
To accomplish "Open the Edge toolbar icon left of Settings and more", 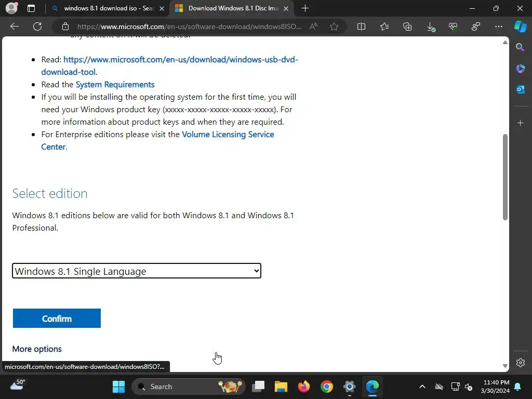I will point(476,26).
